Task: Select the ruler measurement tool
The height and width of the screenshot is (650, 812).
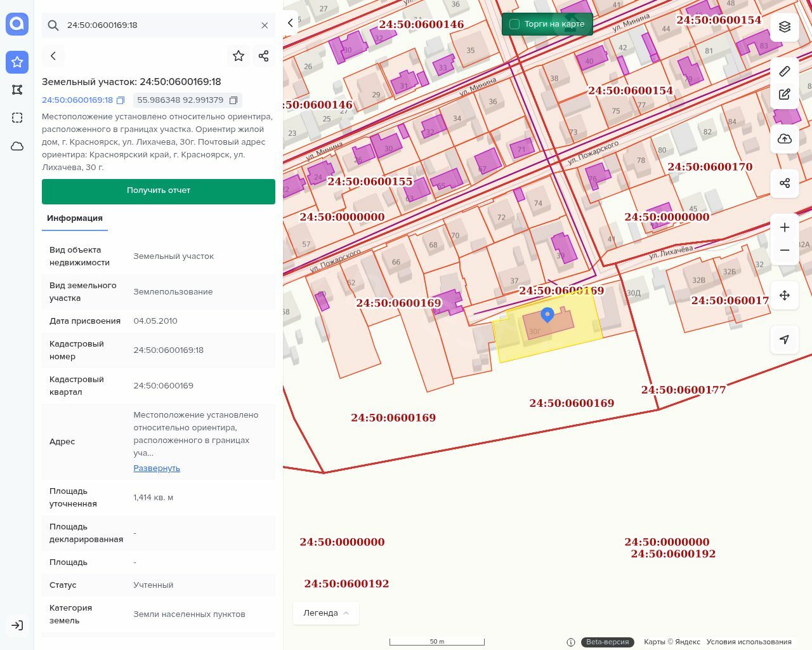Action: point(785,71)
